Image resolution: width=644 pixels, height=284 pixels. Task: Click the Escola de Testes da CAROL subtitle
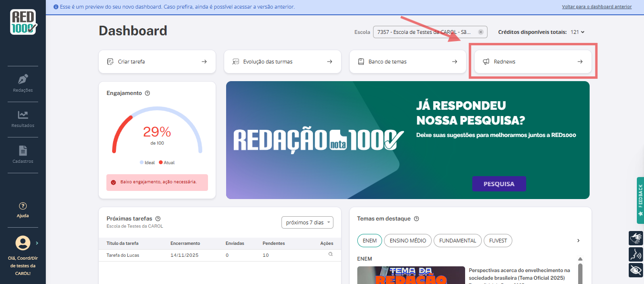click(135, 226)
